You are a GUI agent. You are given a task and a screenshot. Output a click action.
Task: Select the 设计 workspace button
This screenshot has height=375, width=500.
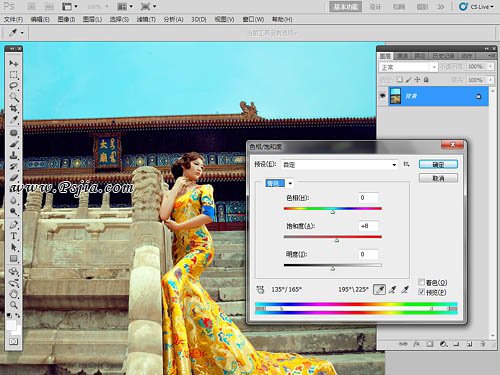pos(375,6)
